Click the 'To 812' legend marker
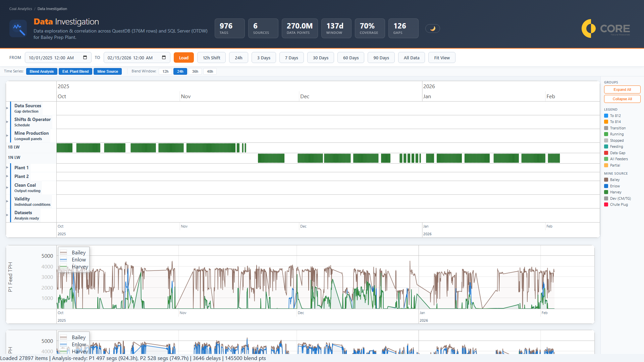The image size is (644, 362). pyautogui.click(x=606, y=116)
